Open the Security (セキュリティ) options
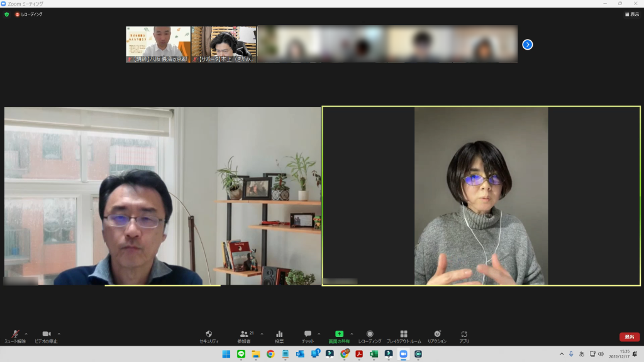 coord(209,336)
